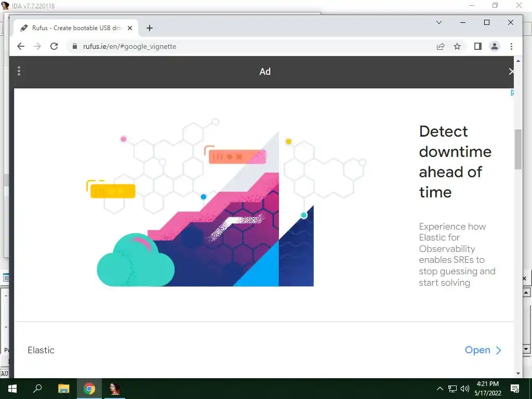
Task: Click the IDA panel scrollbar up arrow
Action: point(526,292)
